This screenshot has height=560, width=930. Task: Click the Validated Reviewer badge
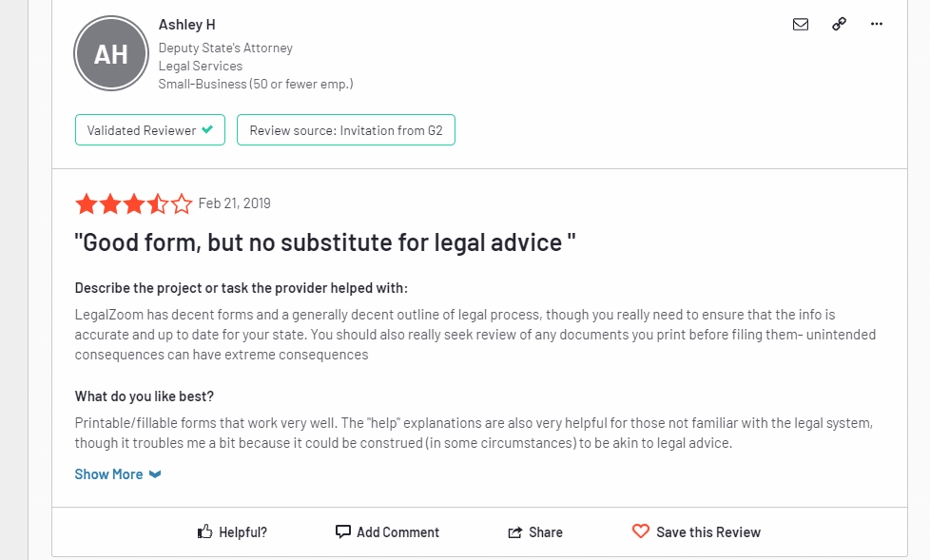150,130
